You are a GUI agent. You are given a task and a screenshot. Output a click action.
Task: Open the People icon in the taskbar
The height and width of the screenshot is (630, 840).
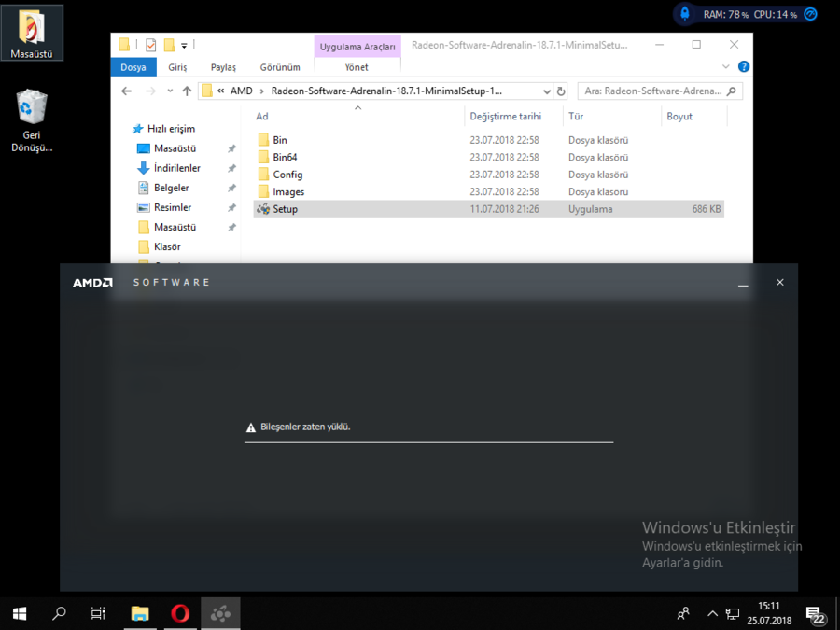683,613
